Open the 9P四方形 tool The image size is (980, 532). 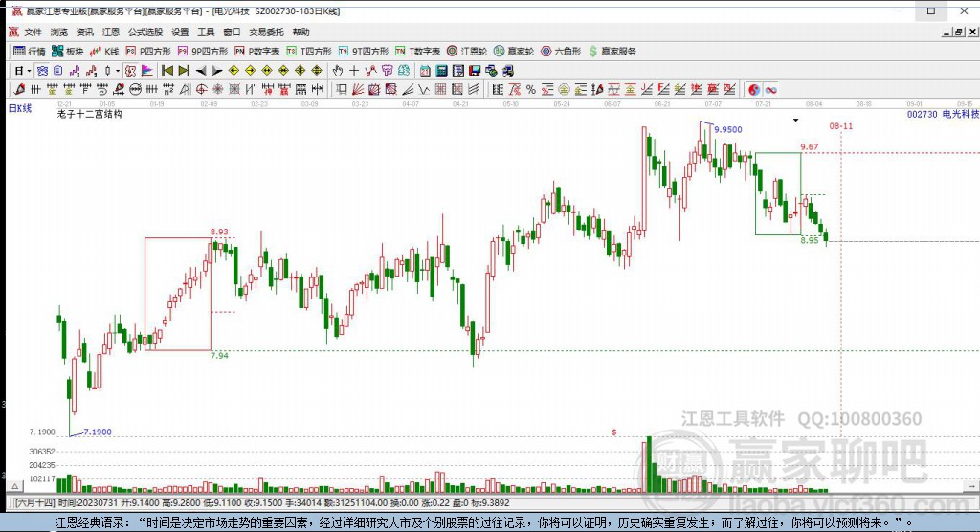(203, 52)
